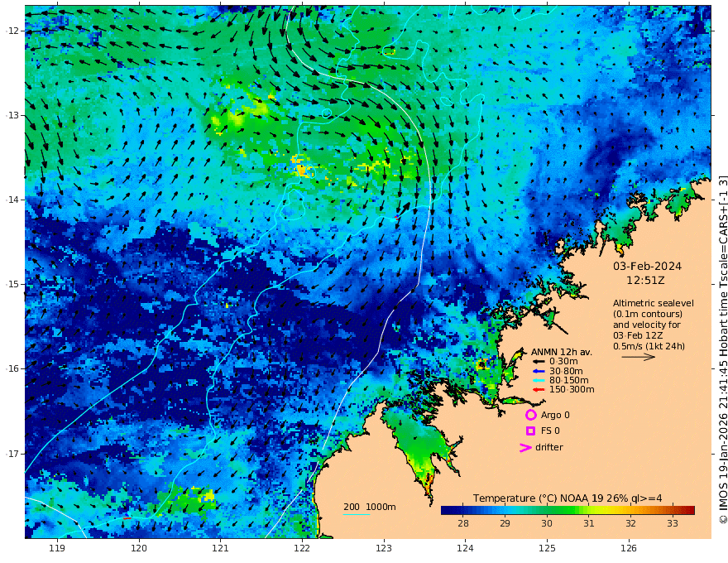
Task: Click longitude axis label 125
Action: pyautogui.click(x=547, y=549)
